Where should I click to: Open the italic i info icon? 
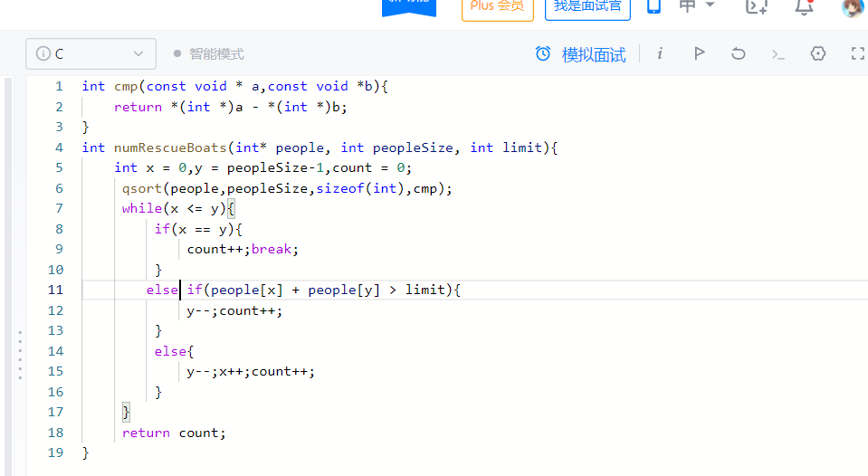[x=660, y=53]
